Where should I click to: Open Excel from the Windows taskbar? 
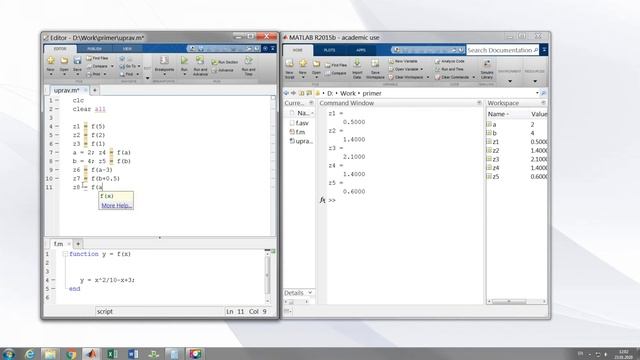click(112, 354)
